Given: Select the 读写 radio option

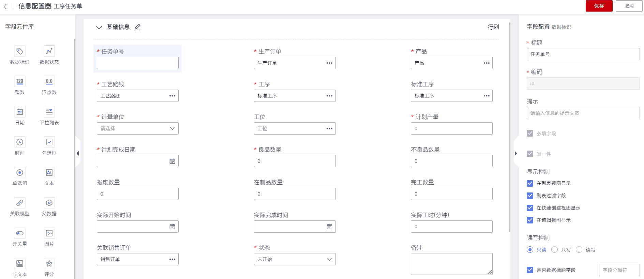Looking at the screenshot, I should (579, 250).
